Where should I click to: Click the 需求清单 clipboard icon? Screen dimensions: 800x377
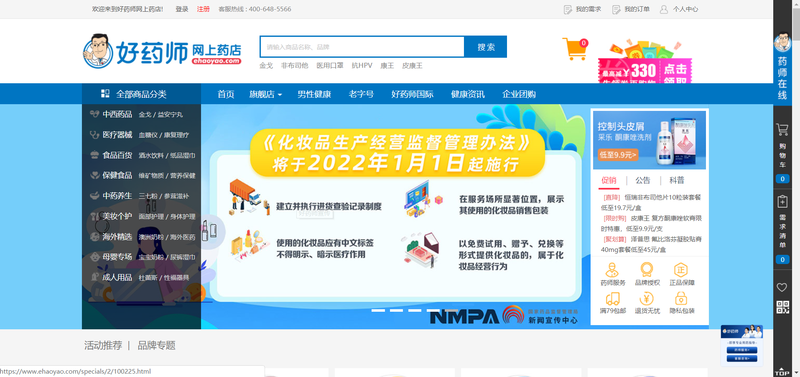(782, 202)
